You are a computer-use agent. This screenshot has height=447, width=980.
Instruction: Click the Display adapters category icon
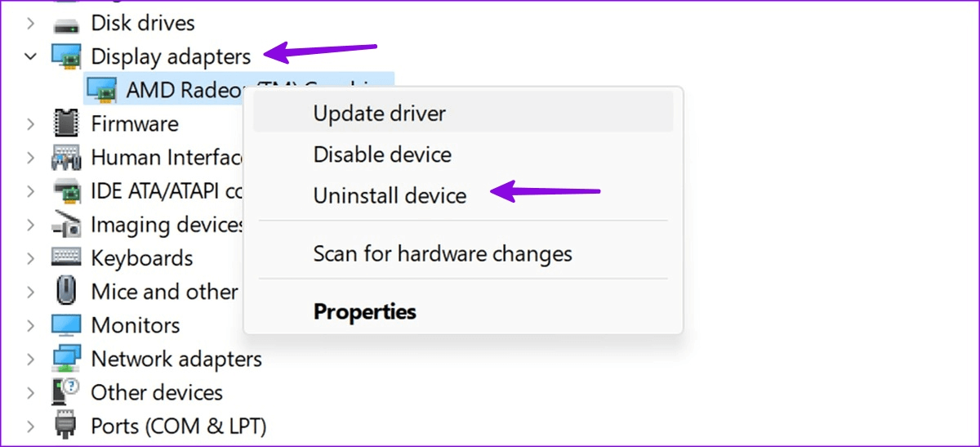point(66,56)
